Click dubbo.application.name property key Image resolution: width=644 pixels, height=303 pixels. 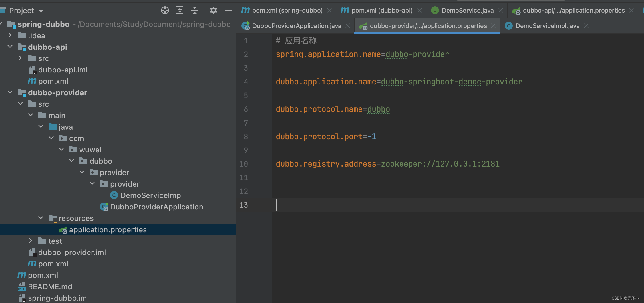click(326, 82)
